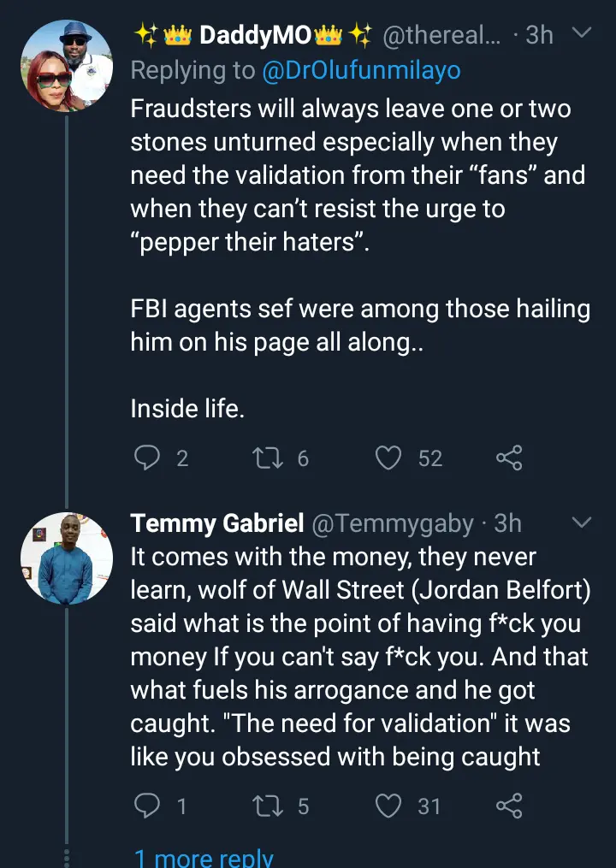Retweet Temmy Gabriel's tweet
616x868 pixels.
click(266, 805)
